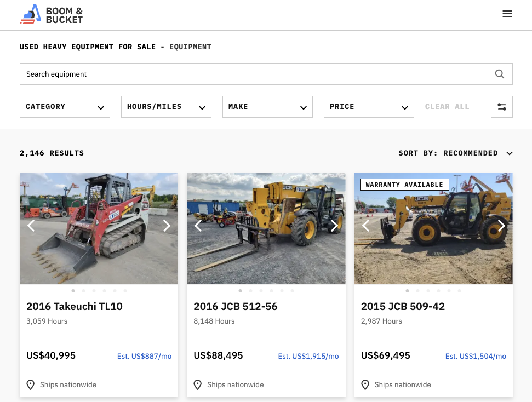Expand the Hours/Miles filter dropdown
Image resolution: width=532 pixels, height=402 pixels.
click(166, 107)
